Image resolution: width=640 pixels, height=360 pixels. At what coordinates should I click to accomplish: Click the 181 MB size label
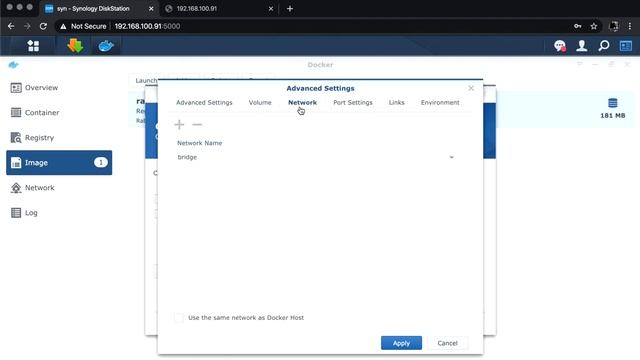[613, 116]
